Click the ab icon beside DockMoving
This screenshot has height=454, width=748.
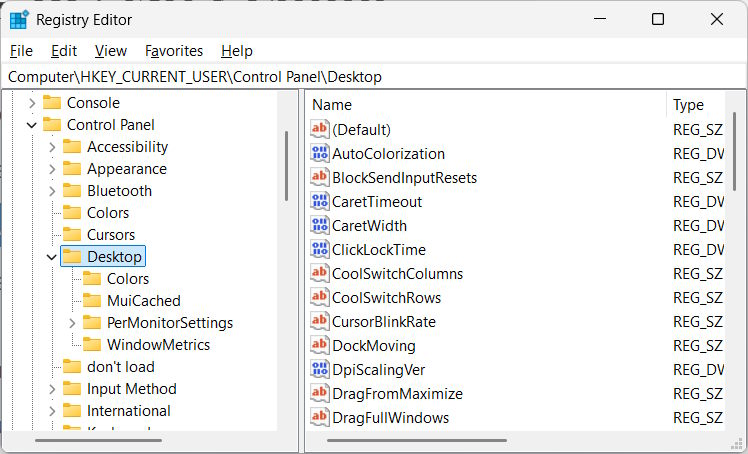coord(320,345)
